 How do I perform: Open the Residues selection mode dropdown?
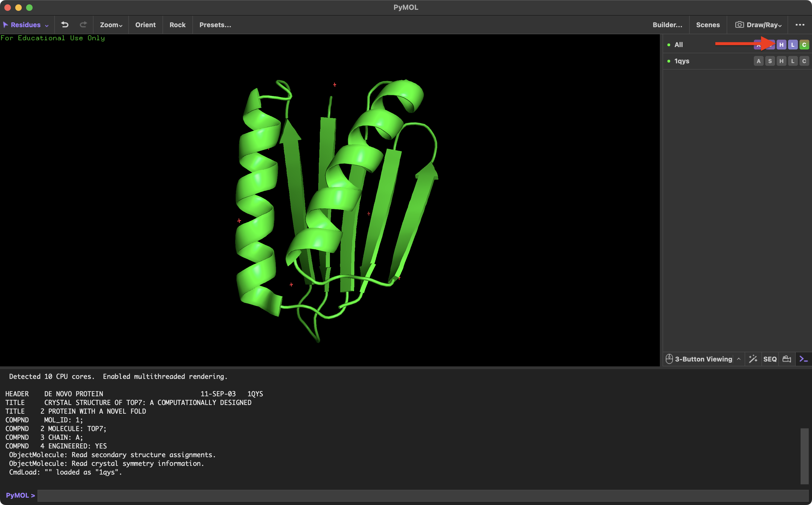[26, 25]
